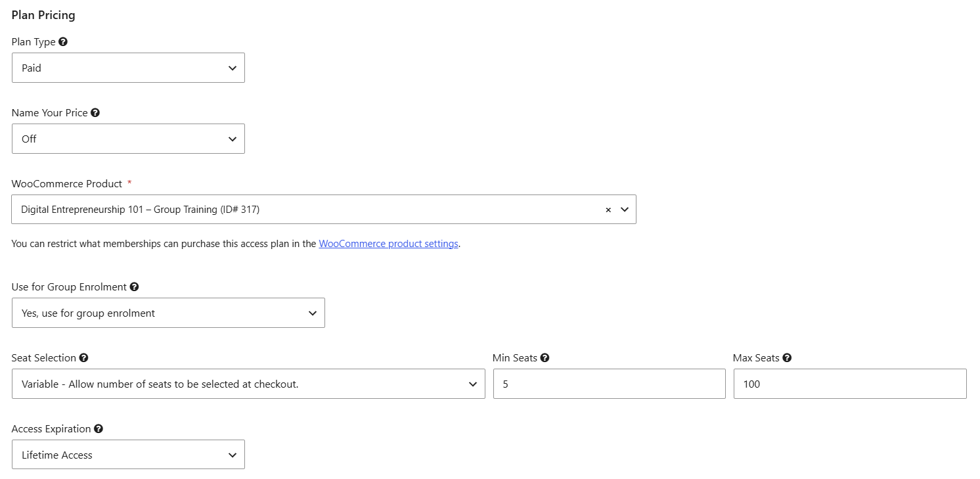Open help tooltip for Name Your Price
The image size is (980, 479).
(95, 113)
